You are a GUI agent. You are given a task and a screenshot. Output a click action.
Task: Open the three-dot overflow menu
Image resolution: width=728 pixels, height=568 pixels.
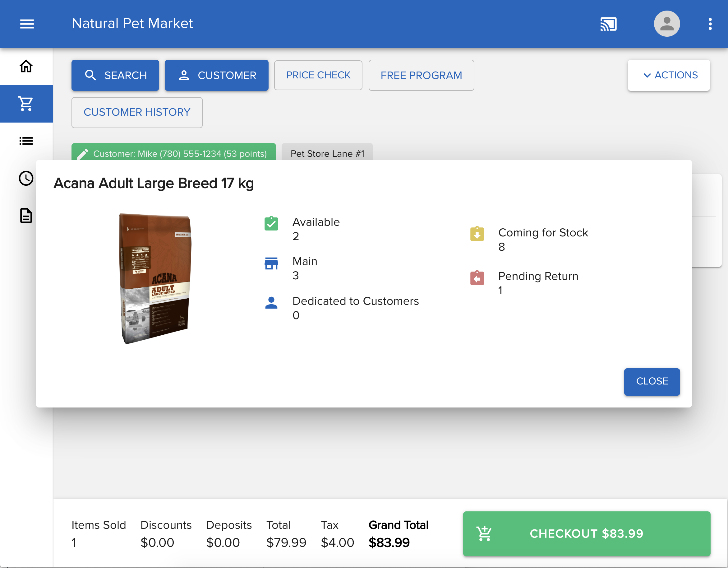pyautogui.click(x=710, y=24)
